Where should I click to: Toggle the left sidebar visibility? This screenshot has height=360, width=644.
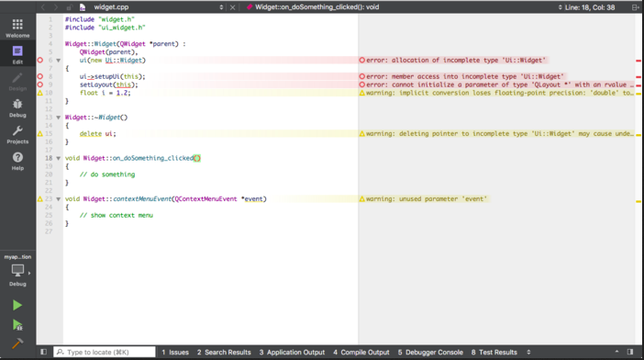point(43,352)
